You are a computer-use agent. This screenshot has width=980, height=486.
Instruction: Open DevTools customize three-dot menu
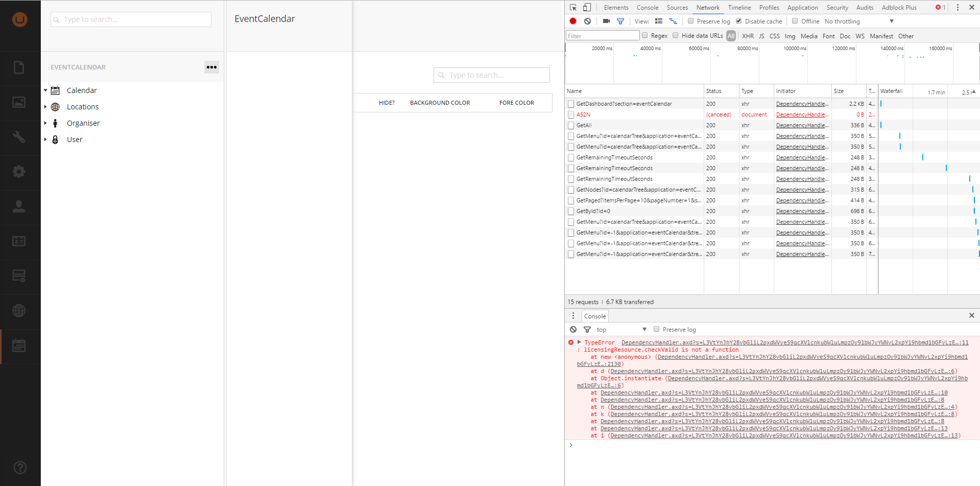point(958,7)
